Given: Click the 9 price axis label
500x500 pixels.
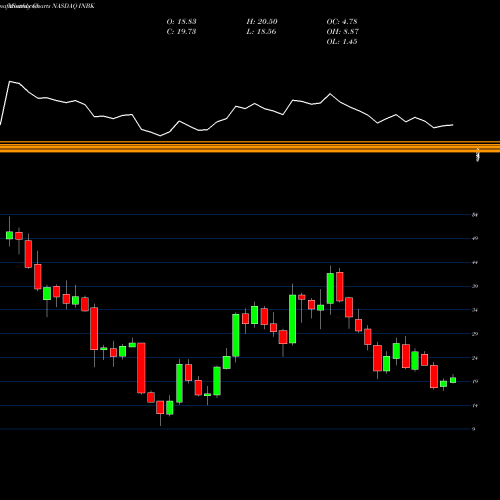Looking at the screenshot, I should pos(473,429).
